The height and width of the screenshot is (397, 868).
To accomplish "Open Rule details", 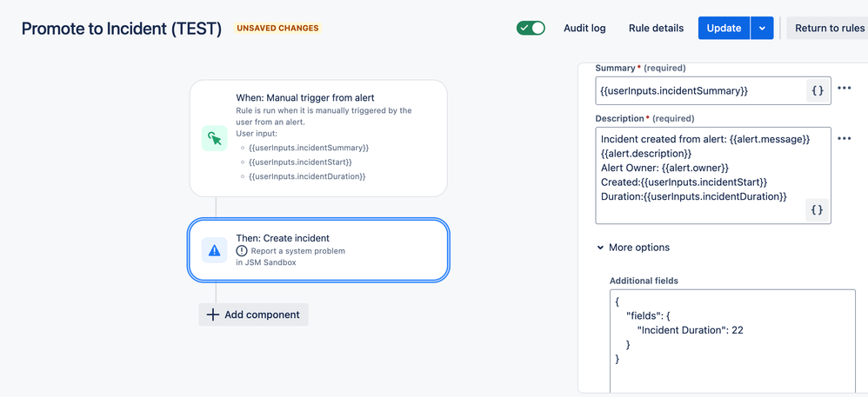I will [x=656, y=28].
